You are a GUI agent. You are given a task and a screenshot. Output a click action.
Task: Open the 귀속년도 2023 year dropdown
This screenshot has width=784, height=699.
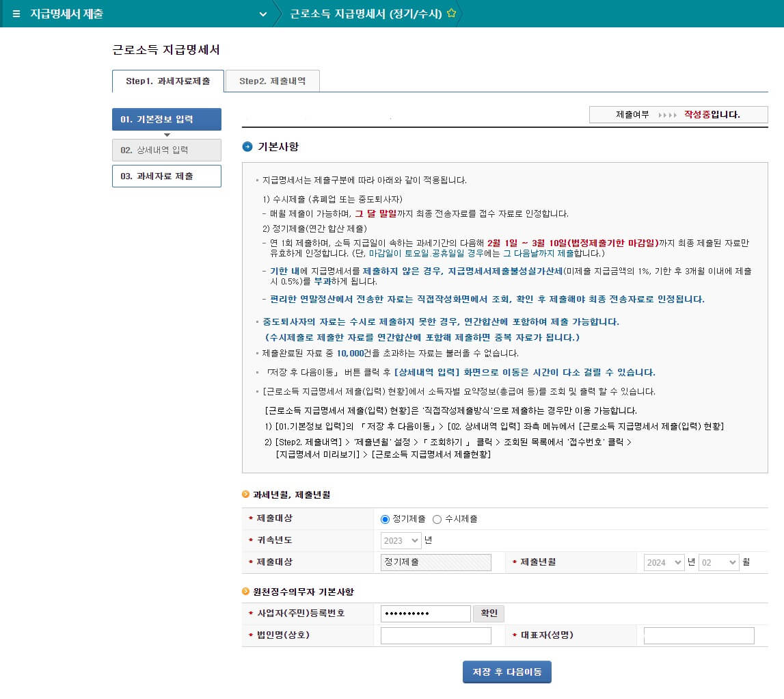coord(401,540)
